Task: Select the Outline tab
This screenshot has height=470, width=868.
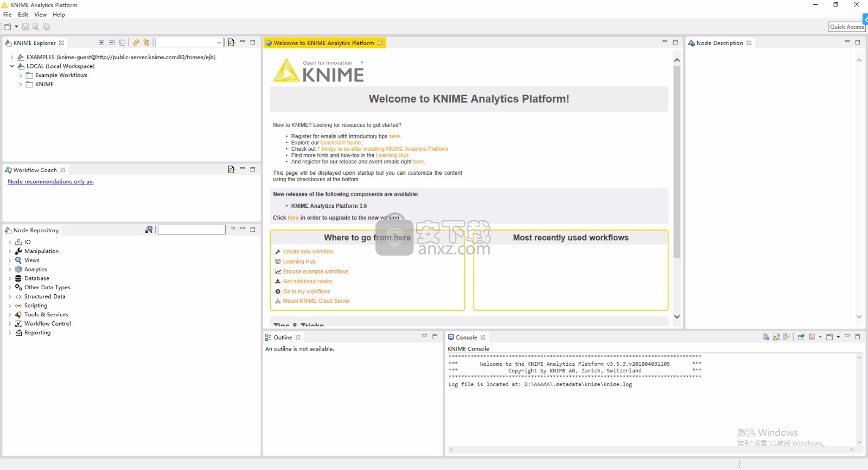Action: click(x=283, y=337)
